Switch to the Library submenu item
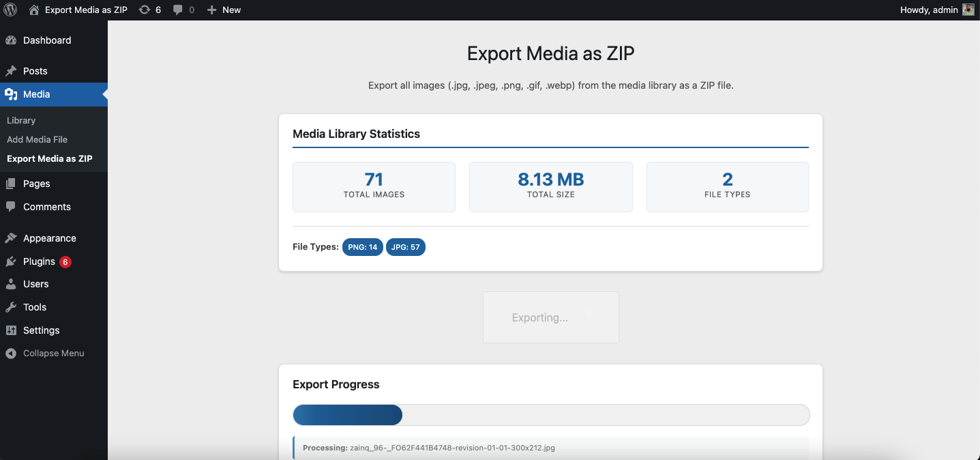This screenshot has width=980, height=460. (21, 120)
